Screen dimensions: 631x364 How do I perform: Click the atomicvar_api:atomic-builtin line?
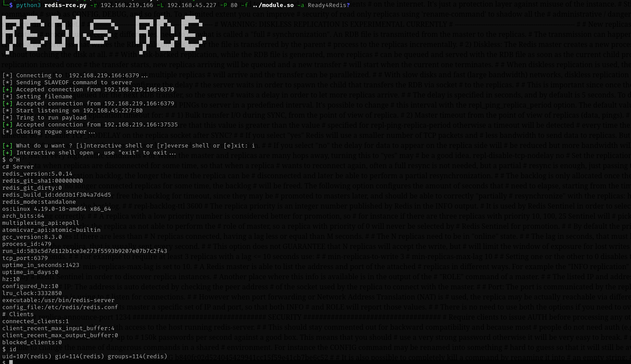click(51, 230)
